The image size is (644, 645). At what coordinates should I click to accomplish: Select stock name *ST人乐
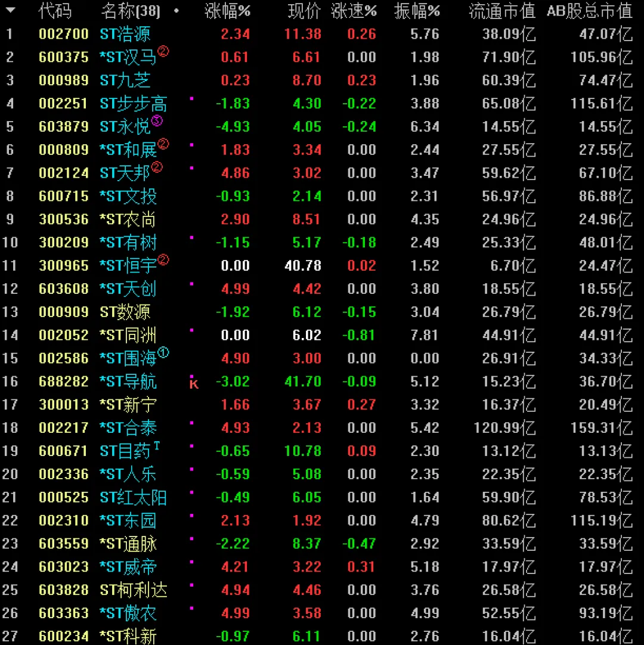click(128, 475)
